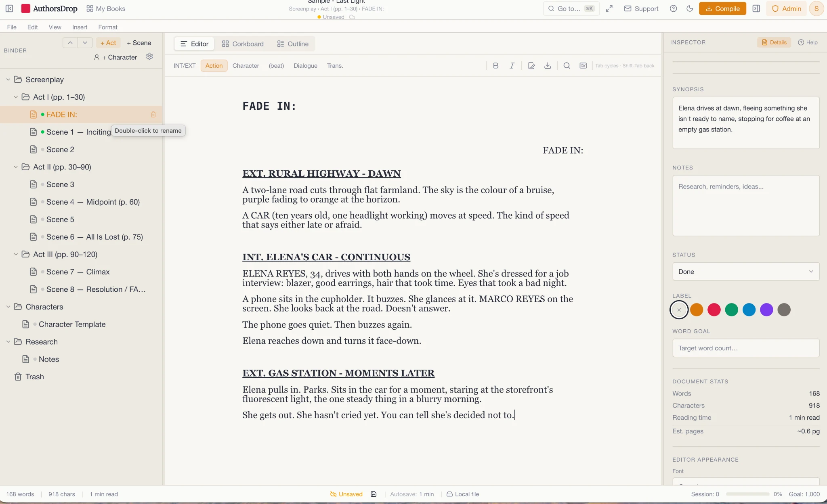Collapse the Research folder
The image size is (827, 504).
pyautogui.click(x=8, y=342)
